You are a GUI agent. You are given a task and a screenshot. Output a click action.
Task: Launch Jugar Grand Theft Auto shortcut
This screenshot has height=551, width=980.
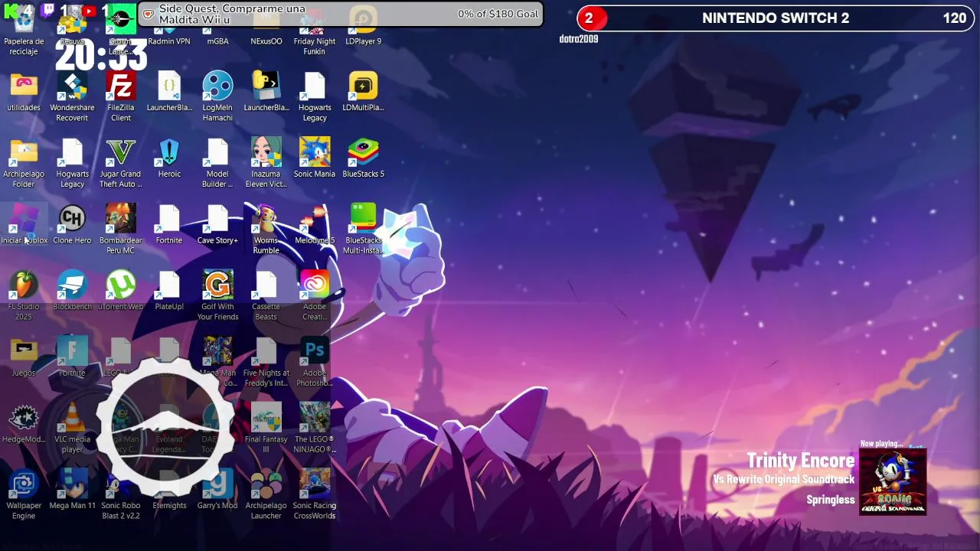(121, 164)
